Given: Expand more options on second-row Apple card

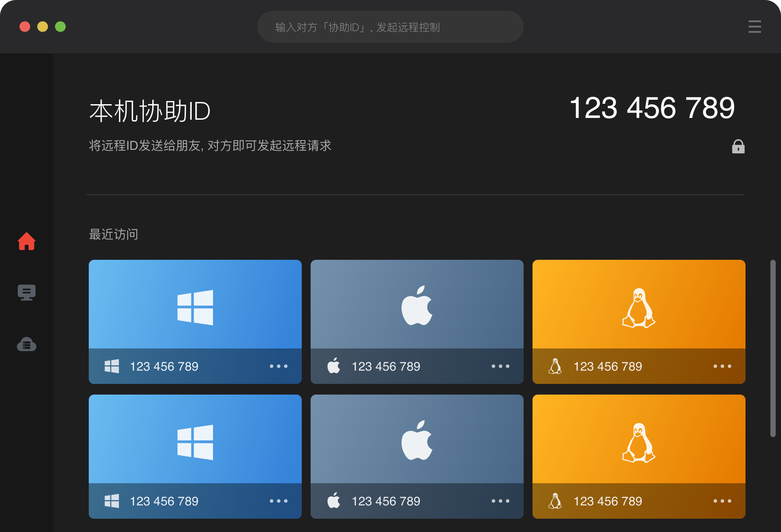Looking at the screenshot, I should click(x=500, y=501).
